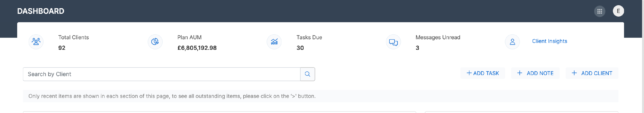
Task: Select the Messages Unread count 3
Action: (417, 48)
